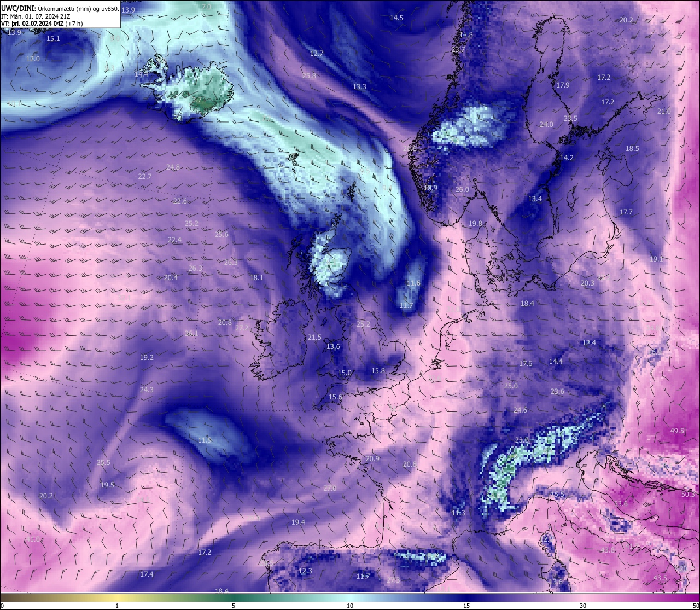
Task: Click the 43.5 value label
Action: coord(660,578)
